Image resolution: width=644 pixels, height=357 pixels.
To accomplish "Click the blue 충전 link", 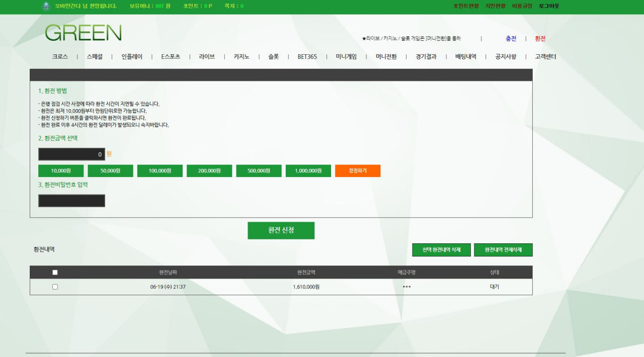I will point(511,39).
